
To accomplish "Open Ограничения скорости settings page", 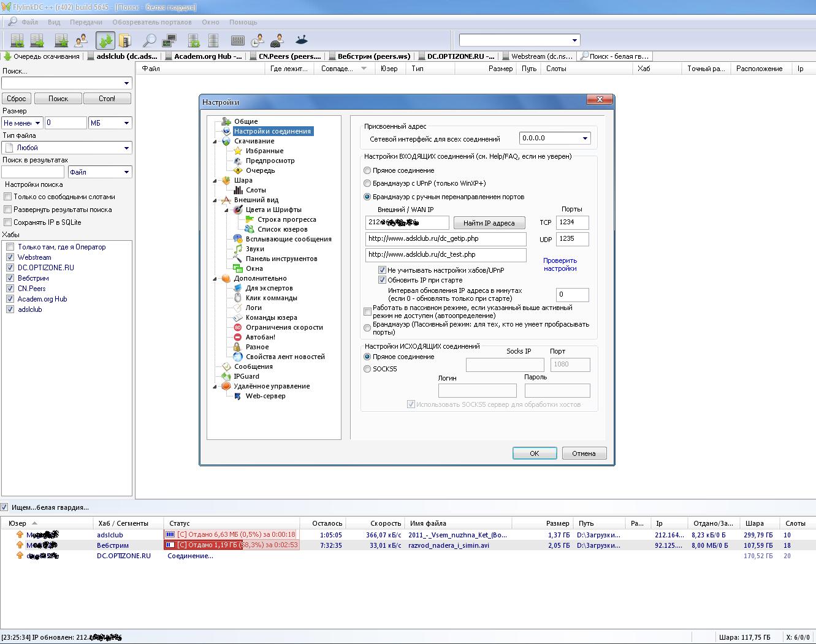I will point(284,327).
